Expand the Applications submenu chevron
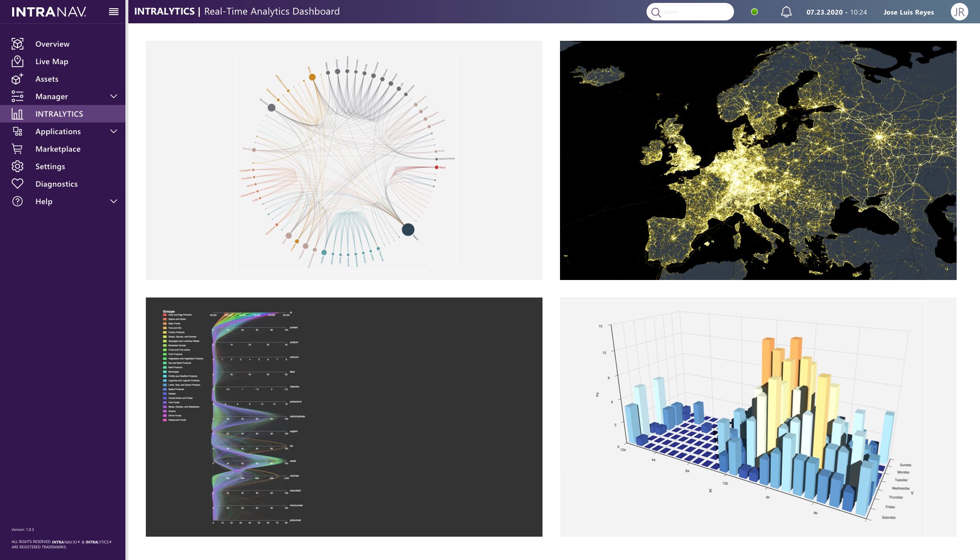 [x=114, y=131]
